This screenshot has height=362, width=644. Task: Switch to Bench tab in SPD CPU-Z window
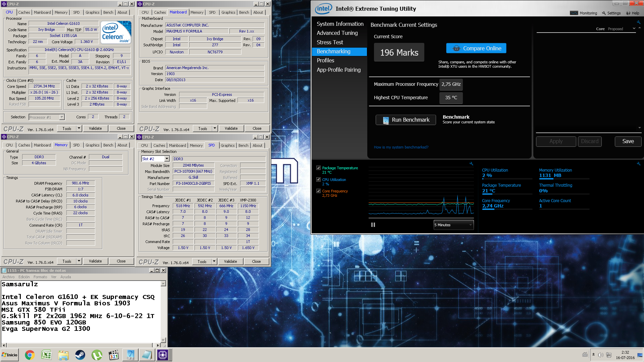(244, 145)
